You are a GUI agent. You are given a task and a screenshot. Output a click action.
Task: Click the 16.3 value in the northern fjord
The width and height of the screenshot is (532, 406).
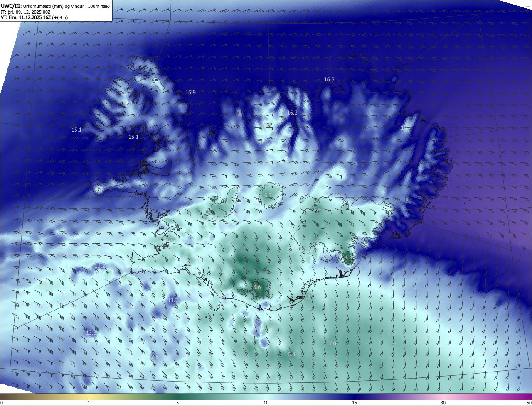click(x=292, y=113)
